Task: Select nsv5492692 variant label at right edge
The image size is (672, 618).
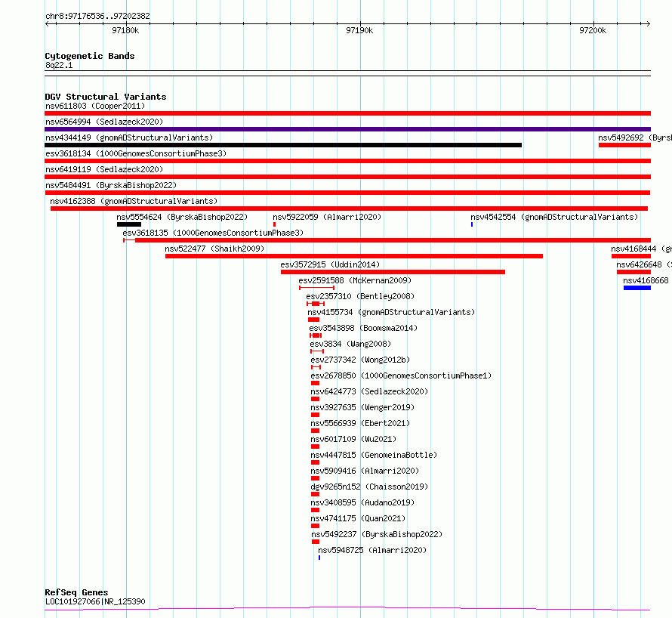Action: pos(635,138)
